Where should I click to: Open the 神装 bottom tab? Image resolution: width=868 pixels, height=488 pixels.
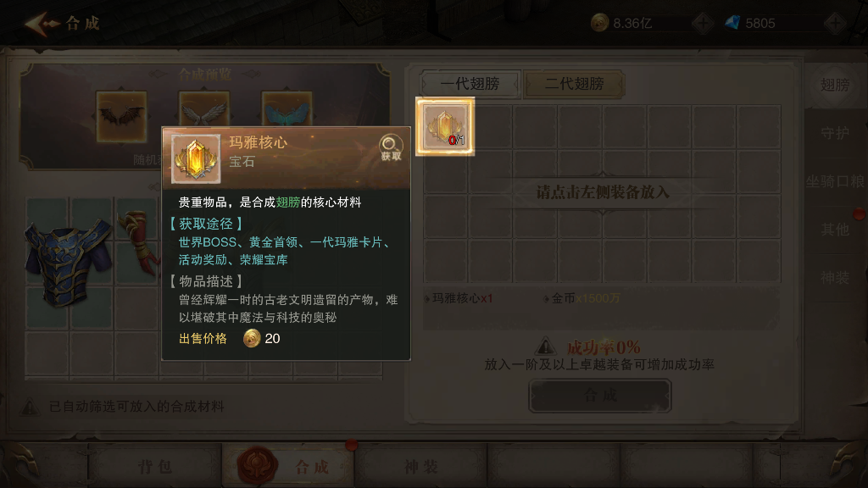click(x=420, y=467)
